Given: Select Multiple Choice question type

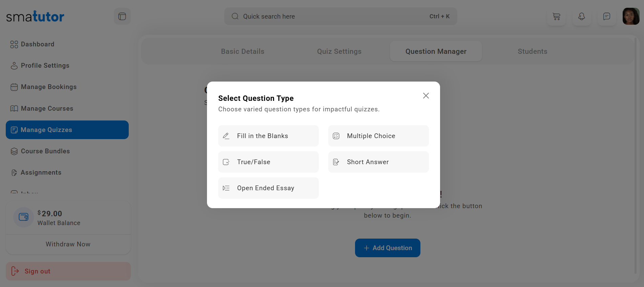Looking at the screenshot, I should coord(378,136).
